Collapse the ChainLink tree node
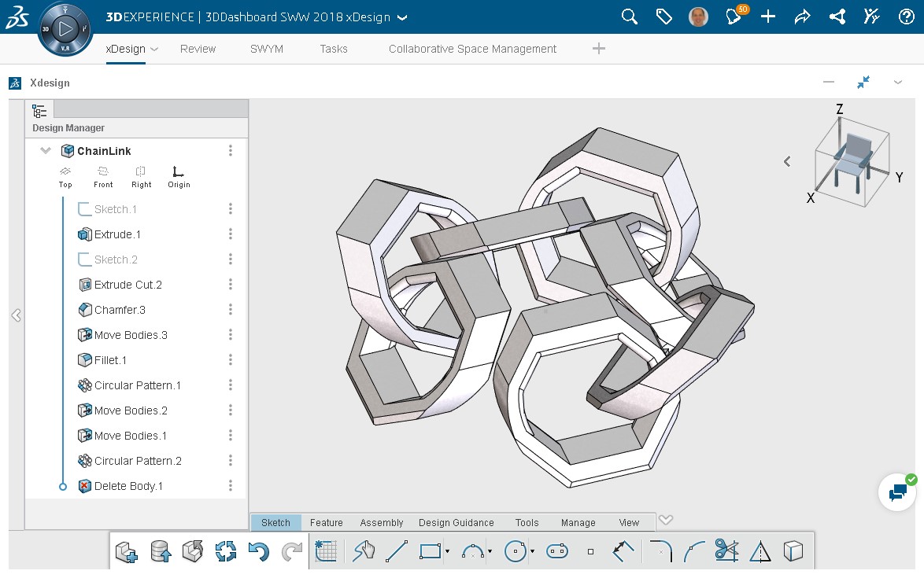Image resolution: width=924 pixels, height=578 pixels. click(46, 151)
